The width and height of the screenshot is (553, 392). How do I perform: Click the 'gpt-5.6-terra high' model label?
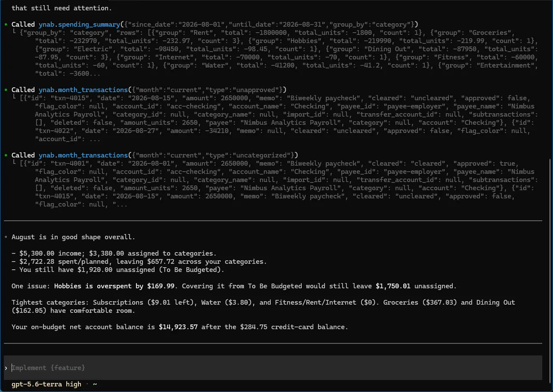[46, 384]
